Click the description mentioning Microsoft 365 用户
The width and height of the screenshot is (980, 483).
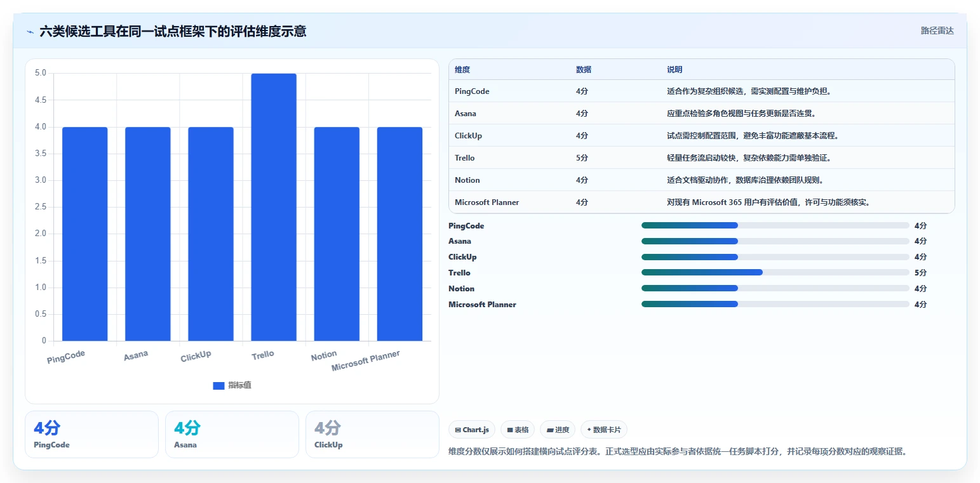tap(769, 202)
